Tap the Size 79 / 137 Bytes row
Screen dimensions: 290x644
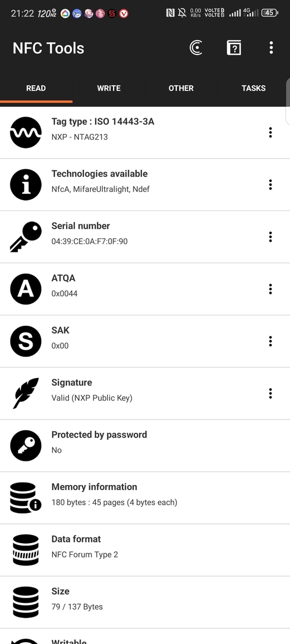pyautogui.click(x=145, y=602)
